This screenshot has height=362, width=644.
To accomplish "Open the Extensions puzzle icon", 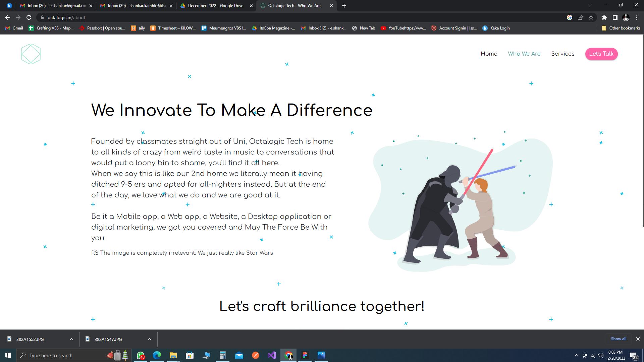I will point(604,17).
